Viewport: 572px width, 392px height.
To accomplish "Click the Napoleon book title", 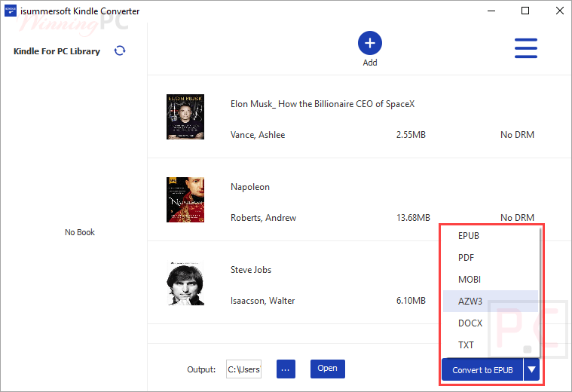I will [x=250, y=187].
